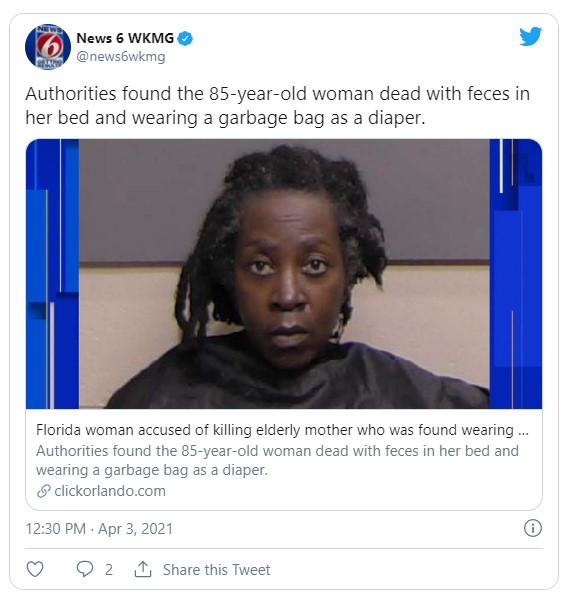Select the tweet body text about authorities

tap(278, 106)
